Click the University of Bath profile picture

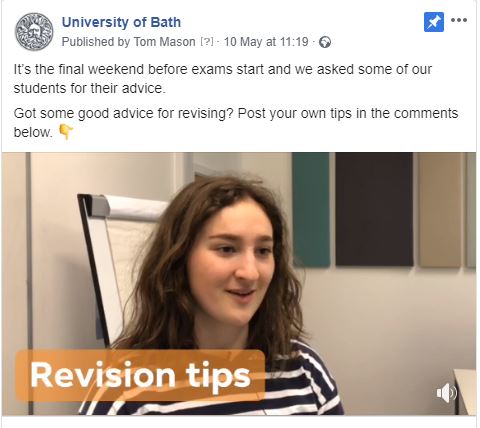34,32
